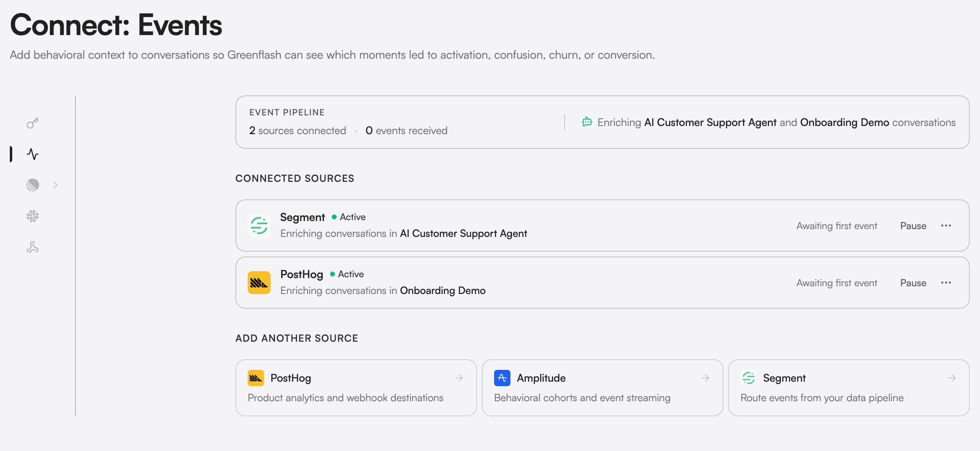
Task: Click the 'Connect: Events' page title
Action: [116, 25]
